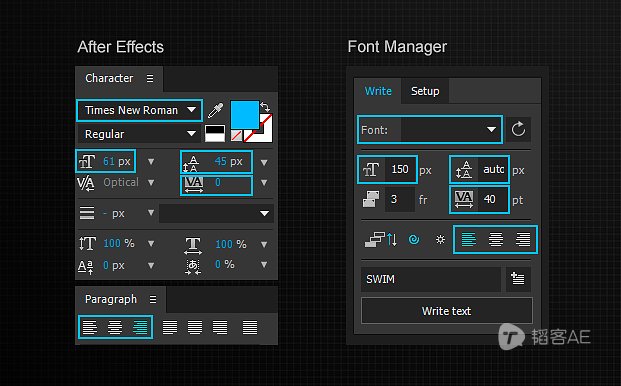Edit Font Manager size value 150
Viewport: 621px width, 386px height.
(400, 169)
